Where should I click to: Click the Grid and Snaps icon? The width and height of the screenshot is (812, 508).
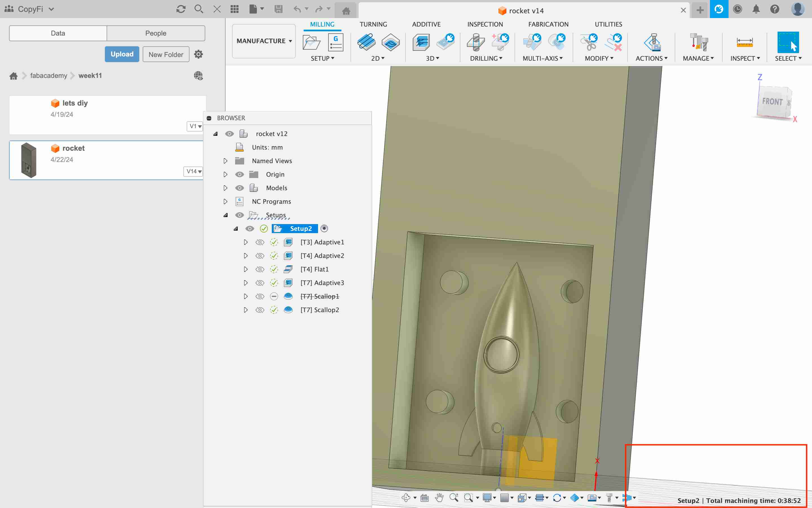[504, 498]
